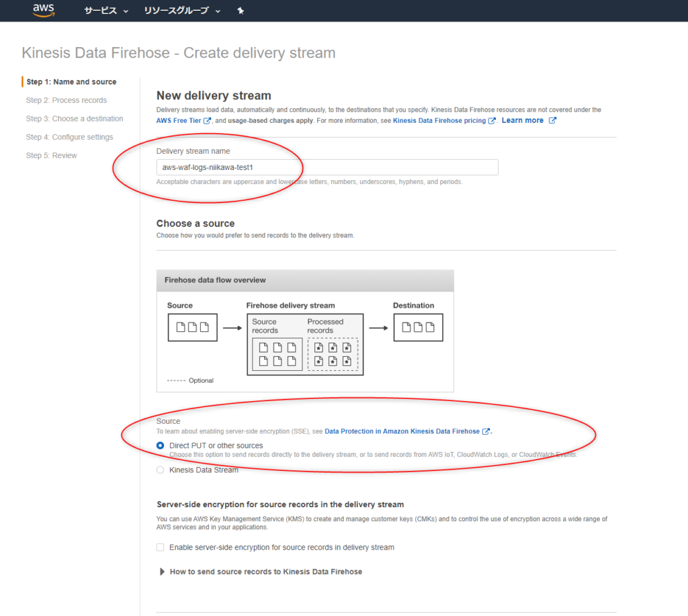688x616 pixels.
Task: Click external link icon after Data Protection link
Action: pyautogui.click(x=486, y=431)
